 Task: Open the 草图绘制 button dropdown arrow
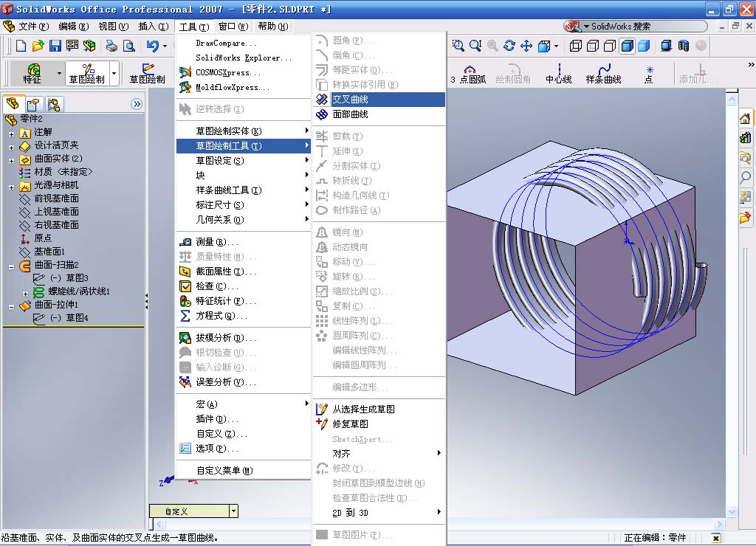click(114, 74)
